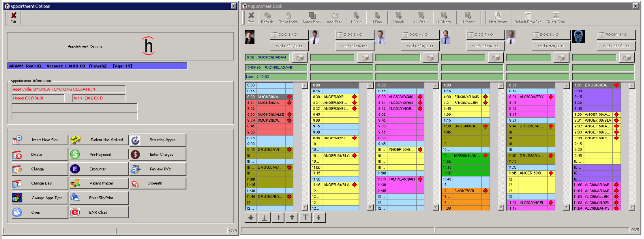The image size is (644, 239).
Task: Click the DOC 1 date button Wed 04/20/2011
Action: (289, 46)
